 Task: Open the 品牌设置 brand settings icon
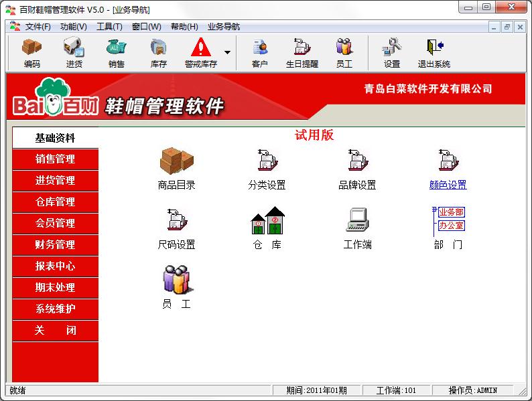click(357, 161)
